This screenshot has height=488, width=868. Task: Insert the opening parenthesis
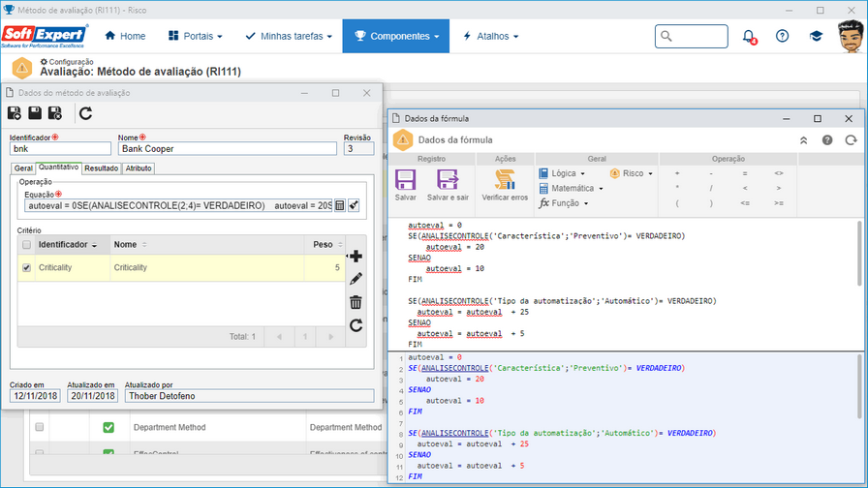tap(677, 203)
